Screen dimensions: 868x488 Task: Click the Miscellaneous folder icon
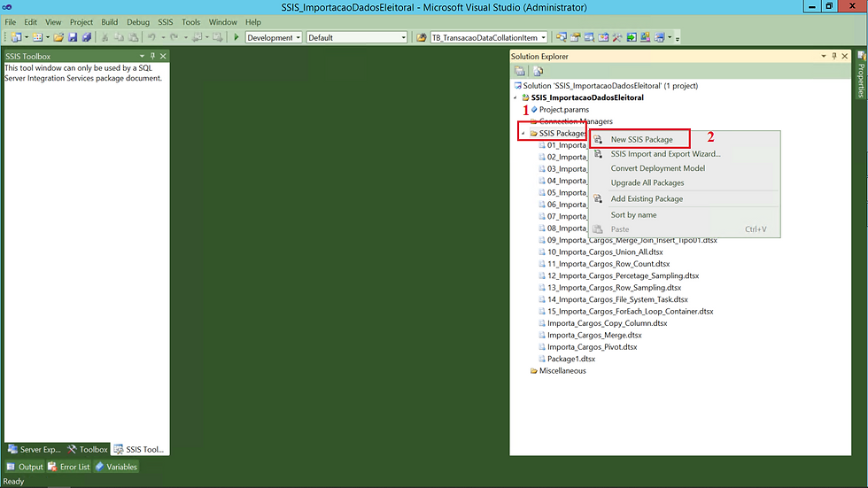(533, 371)
